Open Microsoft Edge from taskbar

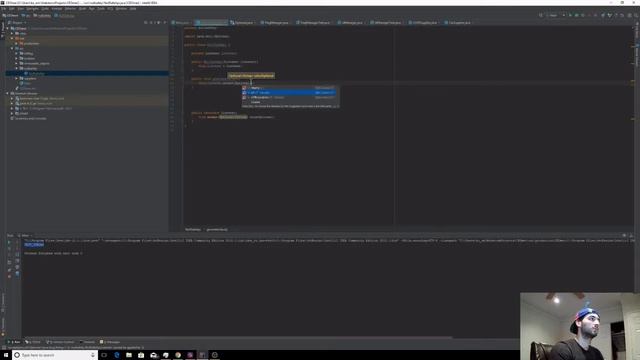click(117, 355)
